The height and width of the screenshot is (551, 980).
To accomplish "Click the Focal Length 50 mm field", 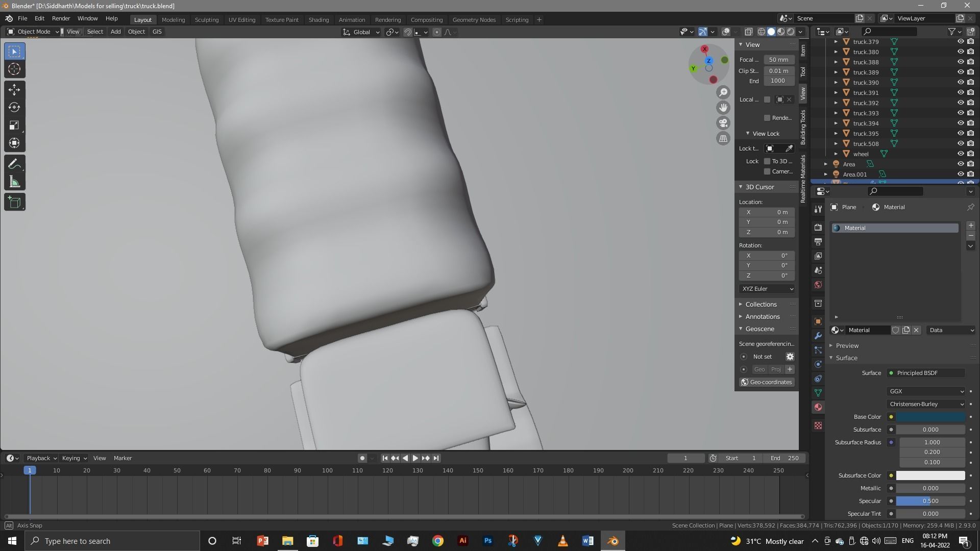I will [778, 60].
